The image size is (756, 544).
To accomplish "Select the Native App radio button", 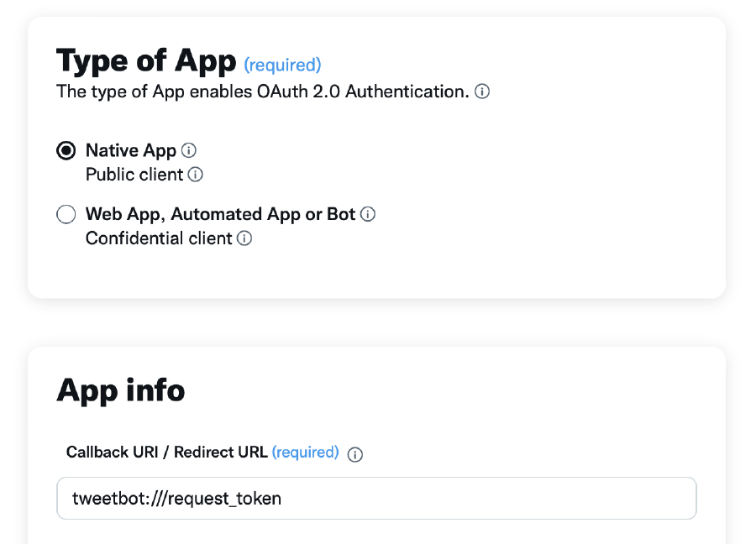I will (x=66, y=150).
